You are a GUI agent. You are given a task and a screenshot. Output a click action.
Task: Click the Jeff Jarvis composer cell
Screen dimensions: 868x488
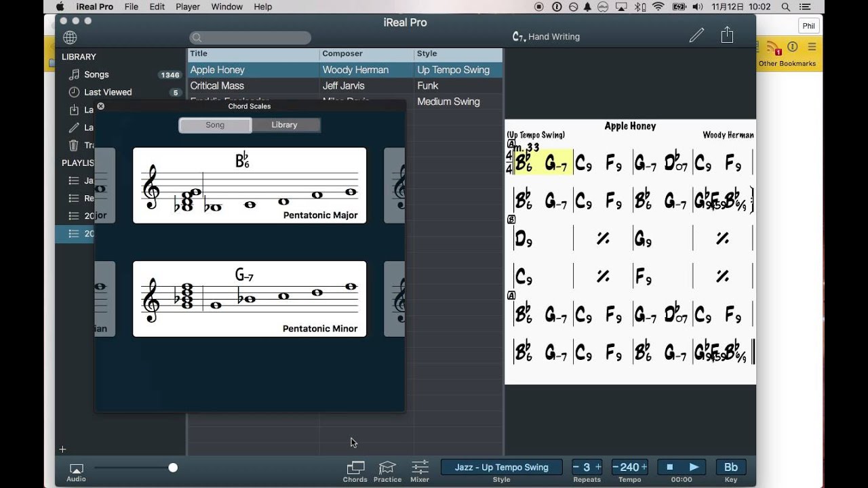click(x=344, y=86)
